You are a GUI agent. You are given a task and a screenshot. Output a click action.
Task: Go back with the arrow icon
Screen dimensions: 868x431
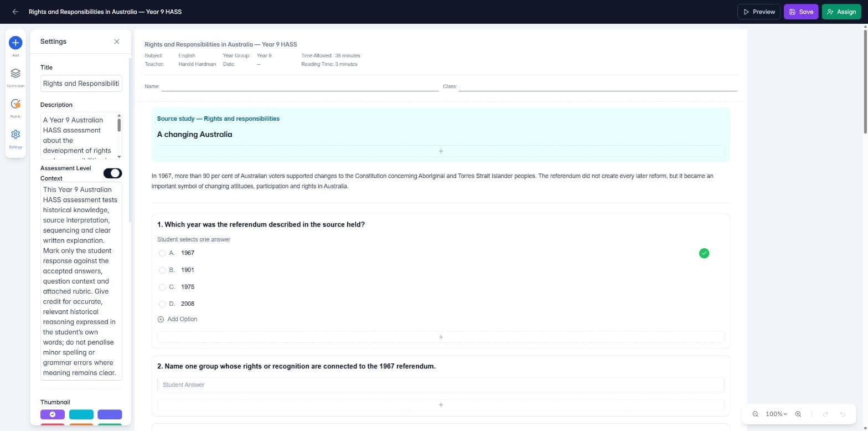coord(15,12)
